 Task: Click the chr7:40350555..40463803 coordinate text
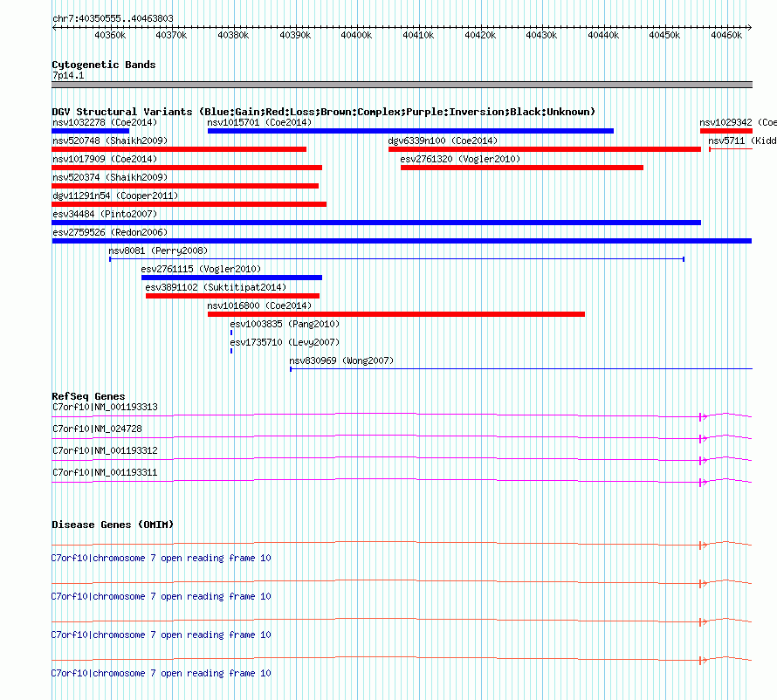113,18
